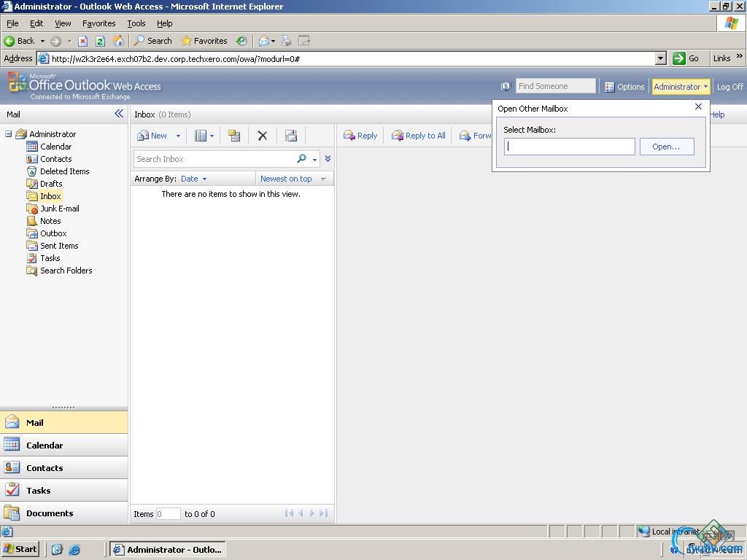Switch to Contacts module button
The width and height of the screenshot is (747, 560).
pos(64,467)
